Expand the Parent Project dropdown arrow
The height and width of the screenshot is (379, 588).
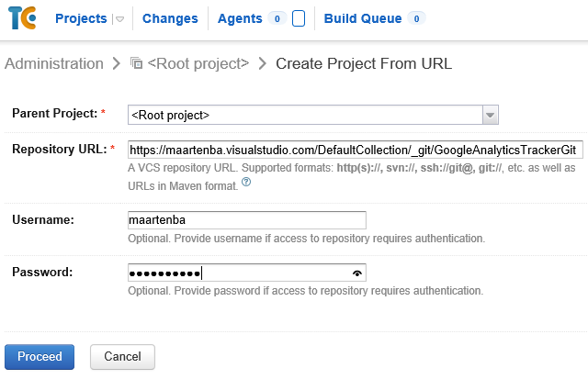[x=490, y=115]
